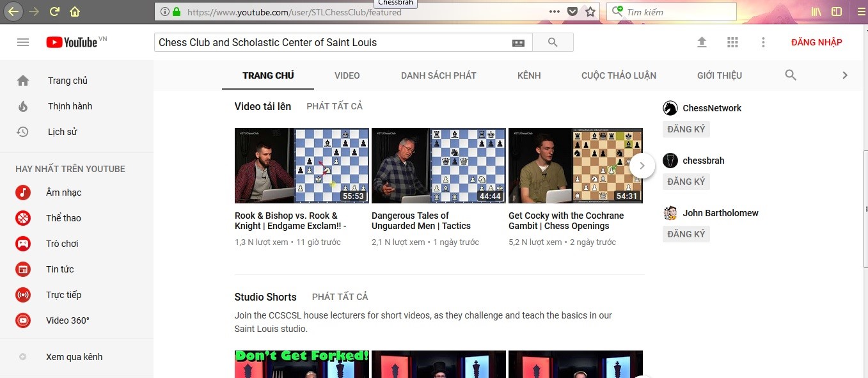The image size is (868, 378).
Task: Click the Firefox Tìm kiếm search box
Action: click(672, 12)
